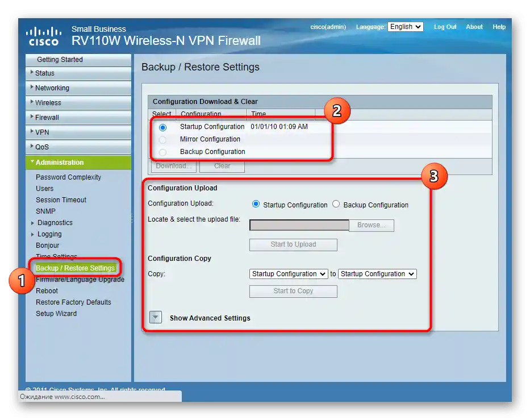Click Browse to select upload file
Image resolution: width=530 pixels, height=420 pixels.
(372, 225)
